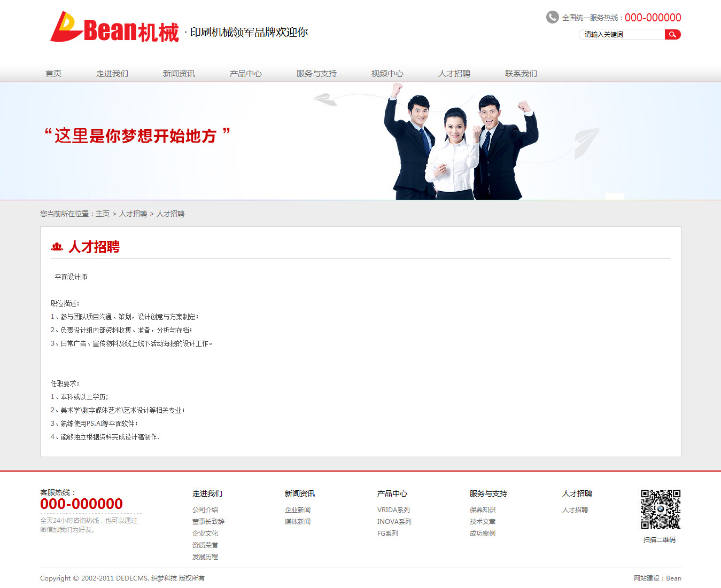Go to 走进我们 in the navigation bar
The height and width of the screenshot is (588, 721).
coord(112,74)
